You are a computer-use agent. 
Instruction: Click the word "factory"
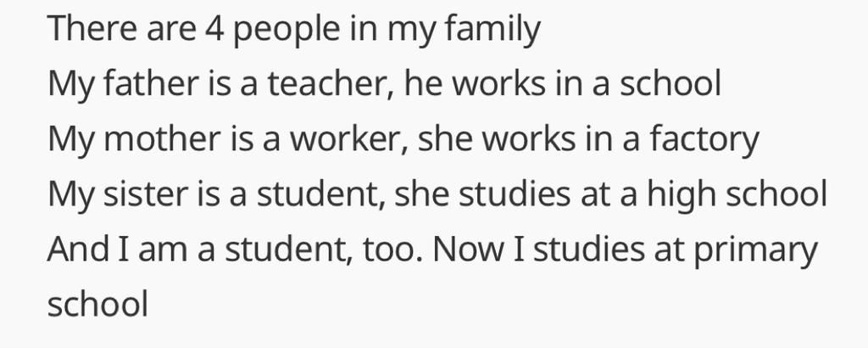point(704,141)
